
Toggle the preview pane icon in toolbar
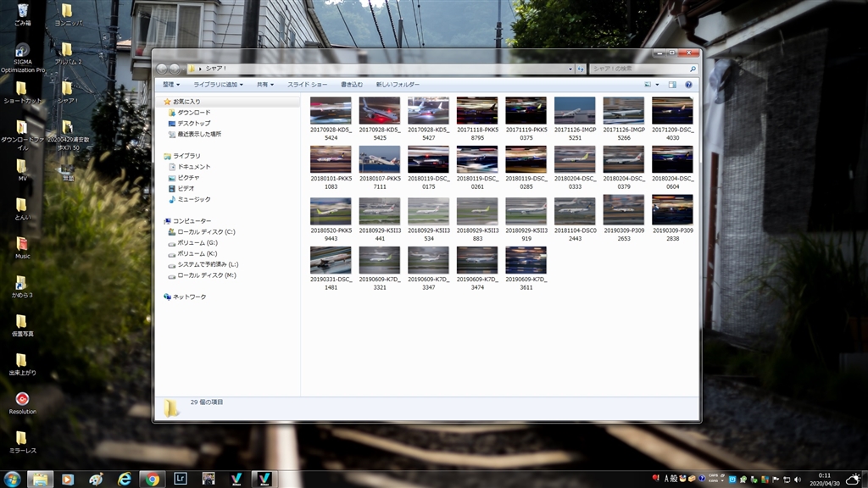(x=672, y=85)
